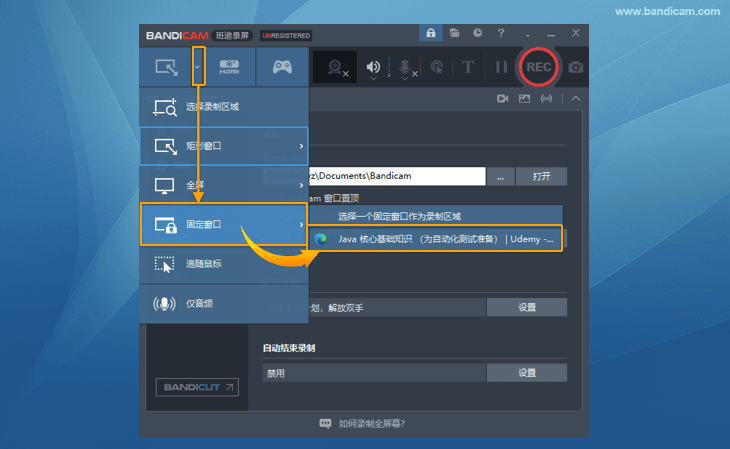Switch to HDMI device recording mode

click(x=230, y=67)
